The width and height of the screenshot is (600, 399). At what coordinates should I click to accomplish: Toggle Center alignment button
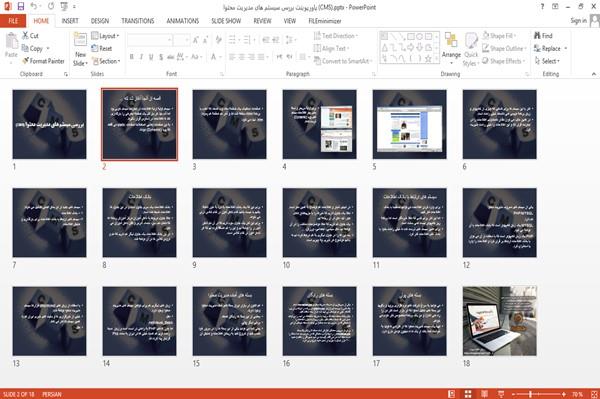pos(241,57)
